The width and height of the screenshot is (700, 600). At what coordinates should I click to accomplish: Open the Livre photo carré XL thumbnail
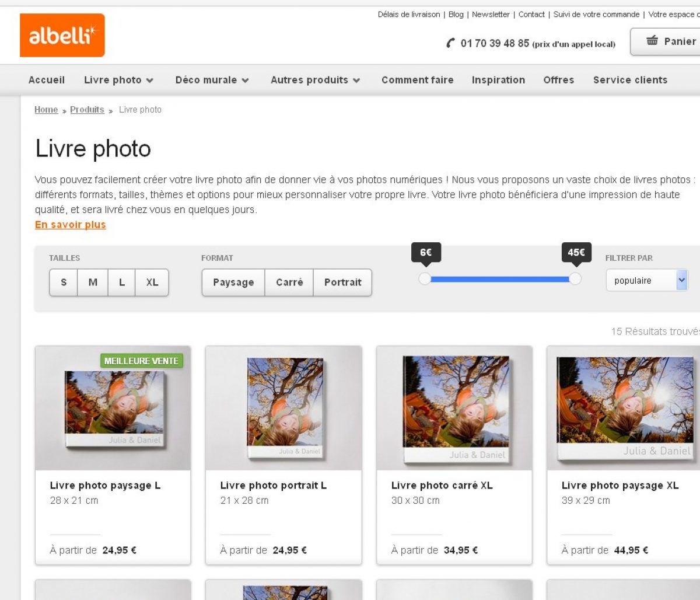454,409
